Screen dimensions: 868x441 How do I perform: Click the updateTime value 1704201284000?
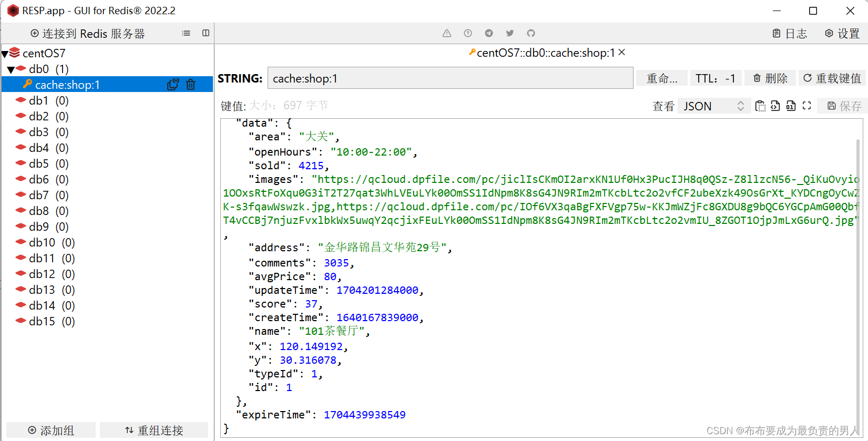[377, 290]
